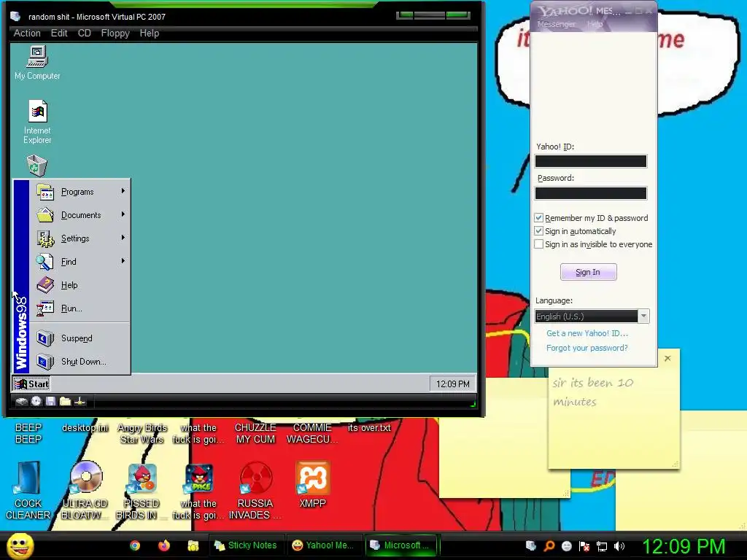Viewport: 747px width, 560px height.
Task: Click the orange magnifier tray icon
Action: point(549,545)
